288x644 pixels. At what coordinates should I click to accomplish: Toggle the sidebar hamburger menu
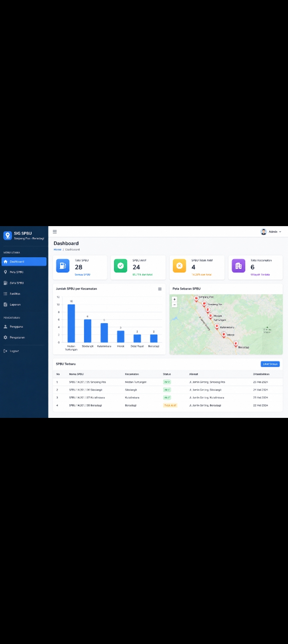(55, 232)
